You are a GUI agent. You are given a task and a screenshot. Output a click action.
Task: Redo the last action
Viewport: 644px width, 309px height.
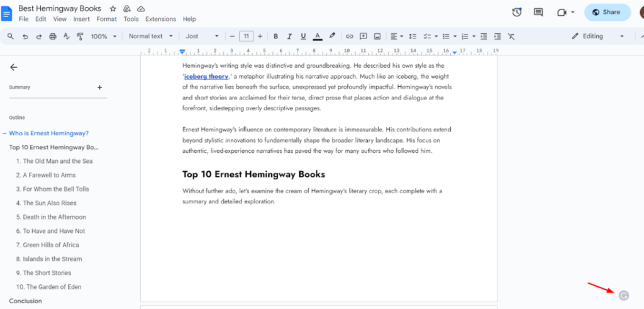coord(39,36)
